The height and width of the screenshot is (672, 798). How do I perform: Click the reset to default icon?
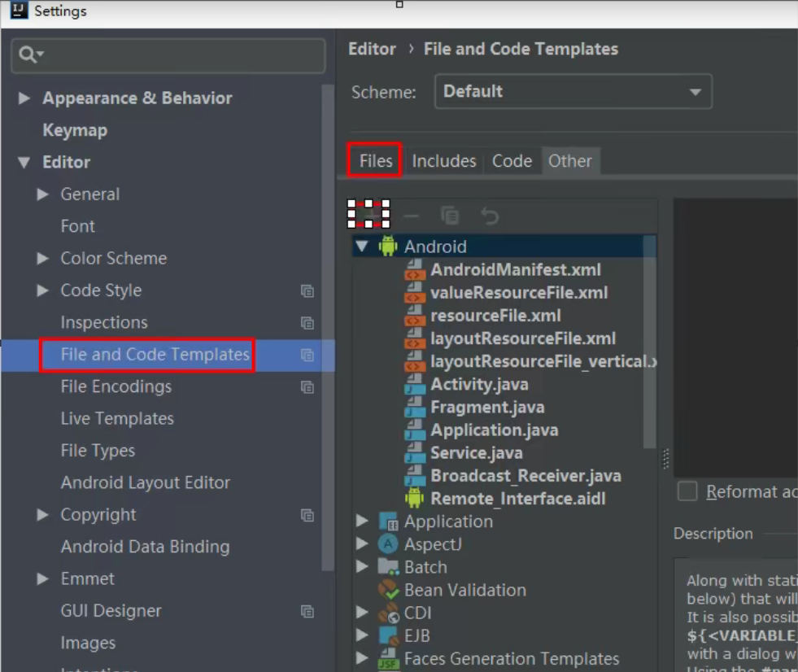pos(490,216)
